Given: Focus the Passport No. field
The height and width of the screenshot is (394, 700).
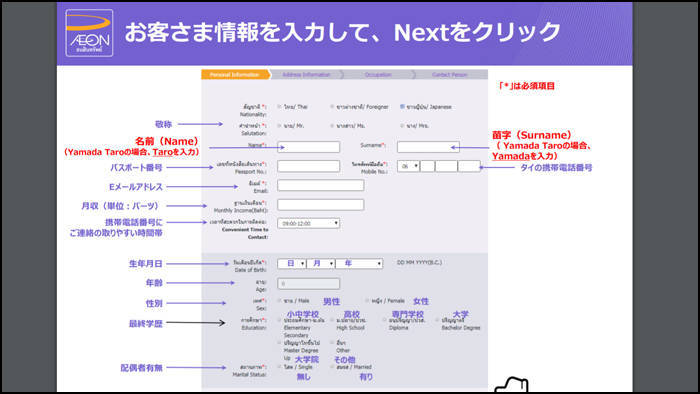Looking at the screenshot, I should 308,166.
